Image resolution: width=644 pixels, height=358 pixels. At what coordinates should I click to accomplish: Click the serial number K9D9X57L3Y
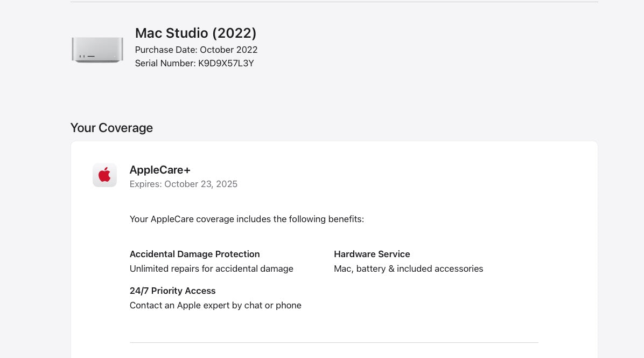tap(226, 63)
